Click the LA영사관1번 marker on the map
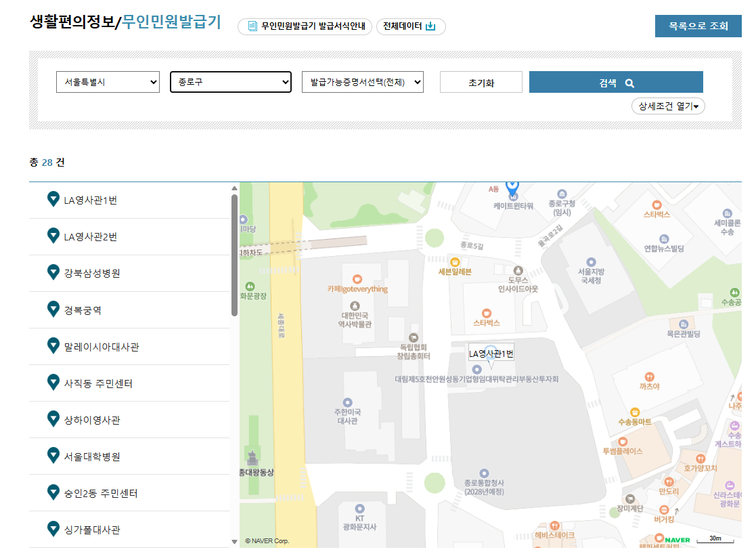756x554 pixels. point(490,354)
